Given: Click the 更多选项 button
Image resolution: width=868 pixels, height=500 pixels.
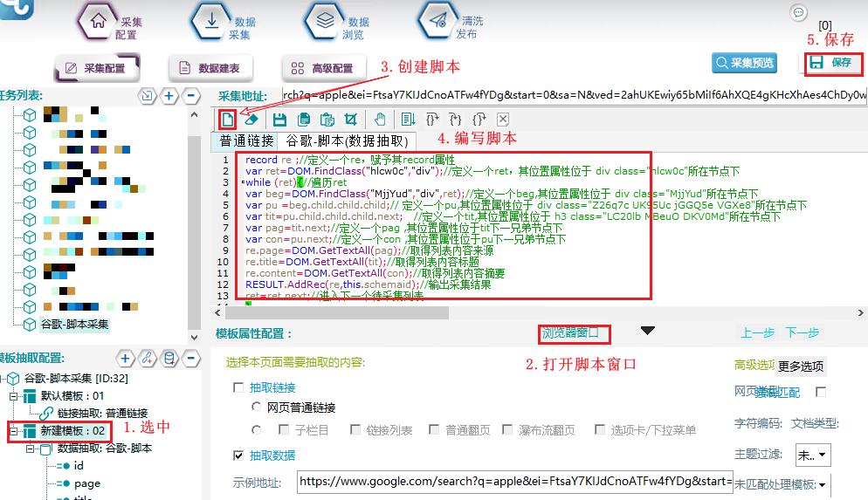Looking at the screenshot, I should (801, 366).
